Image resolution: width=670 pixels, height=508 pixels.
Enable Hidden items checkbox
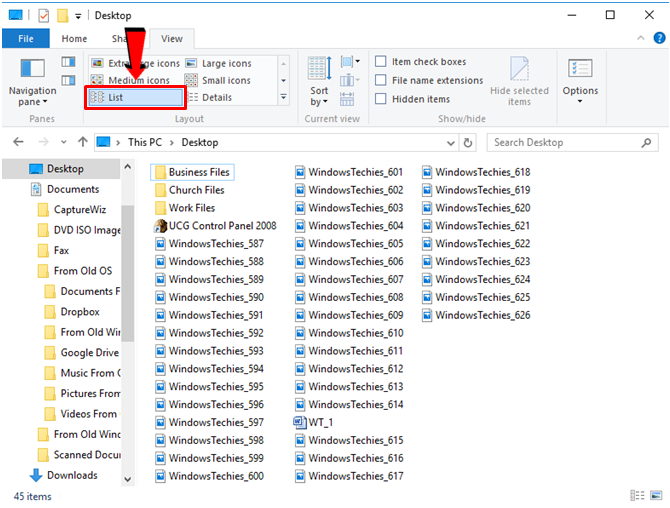click(412, 99)
